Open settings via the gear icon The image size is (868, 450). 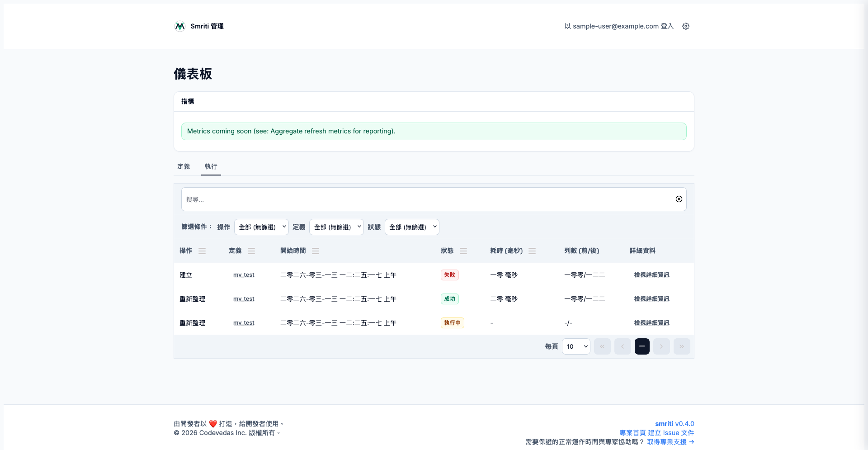686,26
